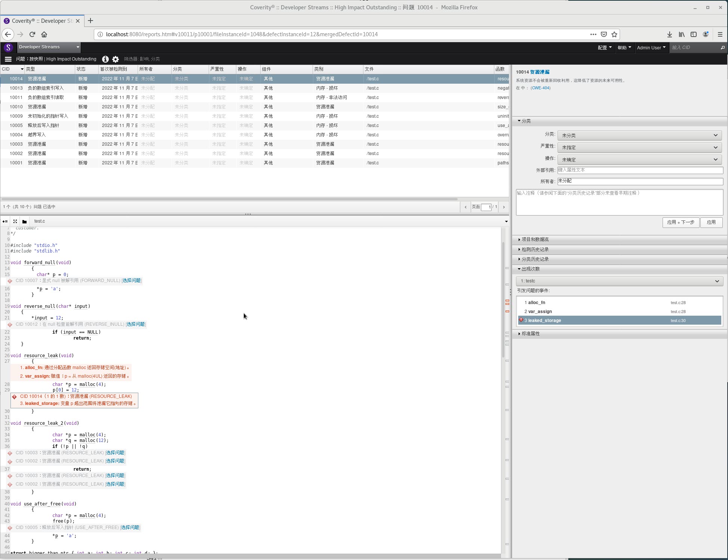Screen dimensions: 728x560
Task: Open the 分类 classification dropdown
Action: pyautogui.click(x=639, y=135)
